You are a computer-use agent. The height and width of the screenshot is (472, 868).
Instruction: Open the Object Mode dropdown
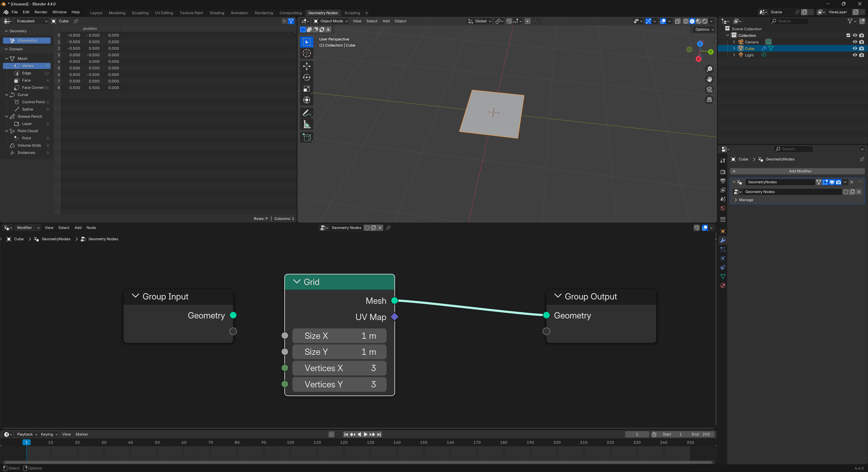point(330,21)
